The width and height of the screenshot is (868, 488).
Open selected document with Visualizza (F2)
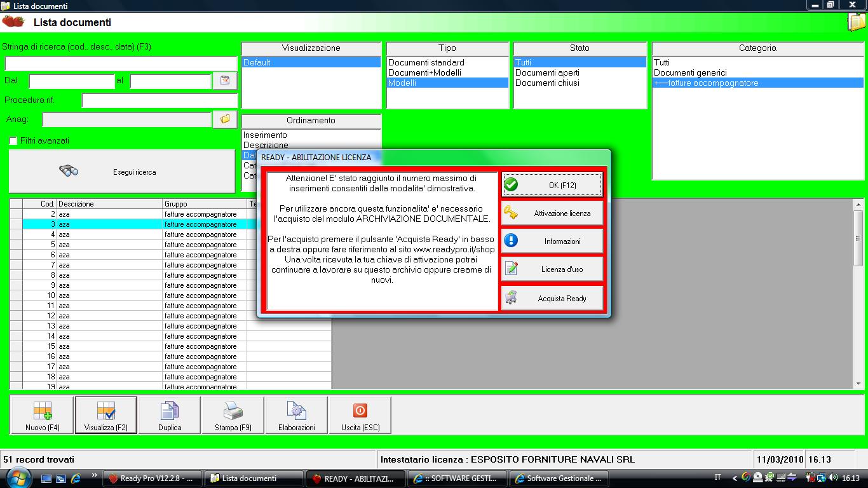coord(106,416)
